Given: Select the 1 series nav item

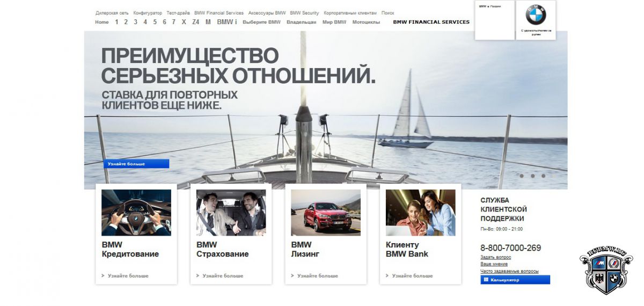Looking at the screenshot, I should coord(116,22).
